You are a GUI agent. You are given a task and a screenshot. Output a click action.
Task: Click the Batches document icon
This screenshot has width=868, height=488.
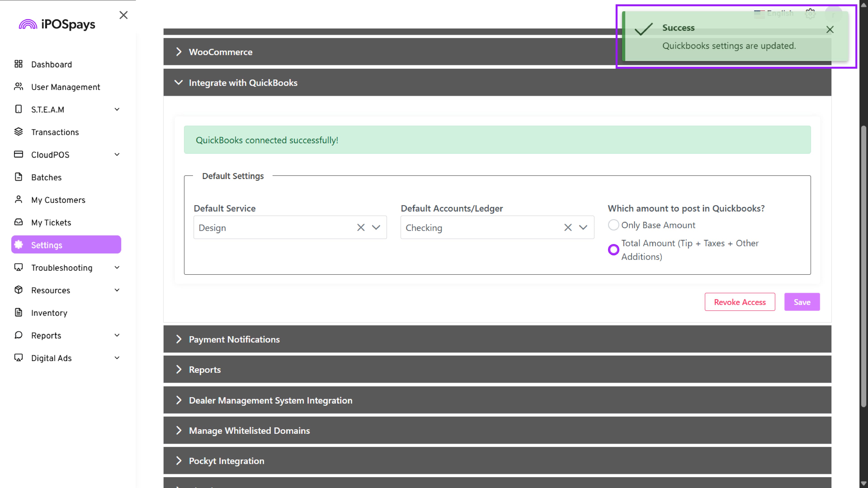pos(19,177)
